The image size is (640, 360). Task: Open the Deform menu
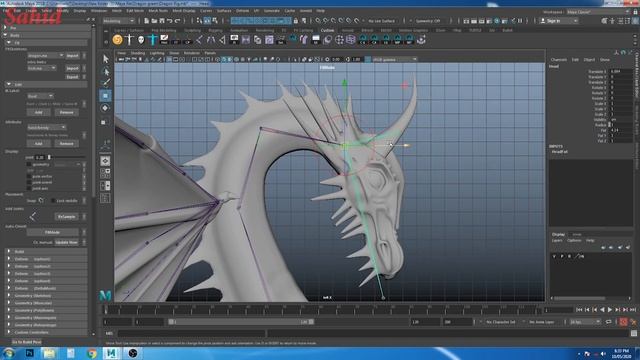(242, 11)
